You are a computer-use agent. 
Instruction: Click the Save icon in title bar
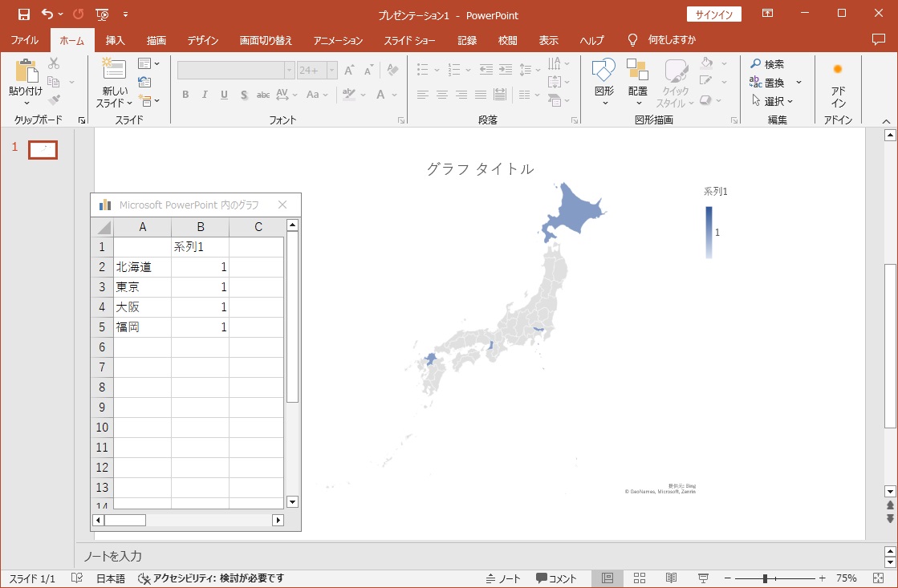[23, 14]
